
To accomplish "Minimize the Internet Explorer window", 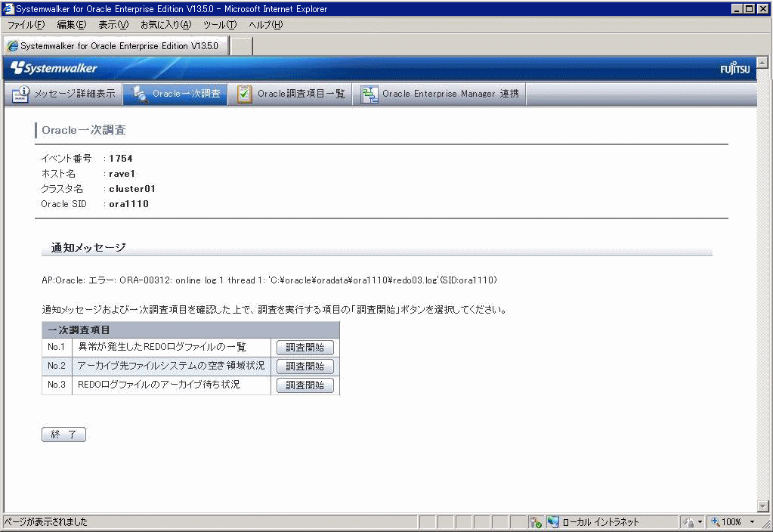I will point(737,8).
